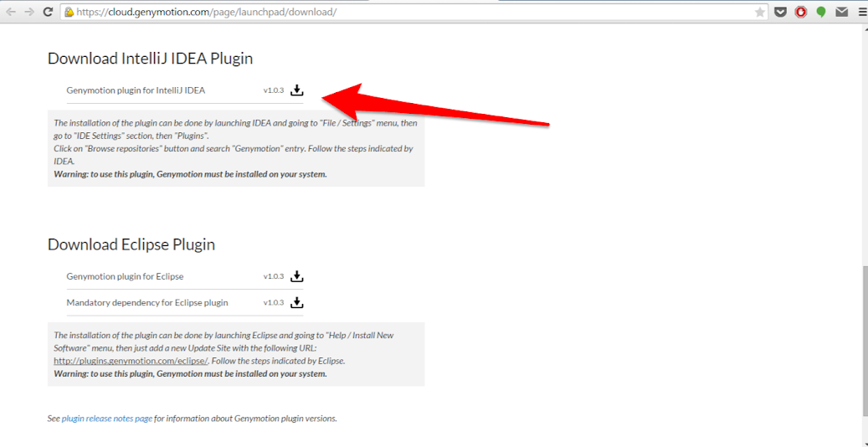View site security lock info

pyautogui.click(x=69, y=12)
